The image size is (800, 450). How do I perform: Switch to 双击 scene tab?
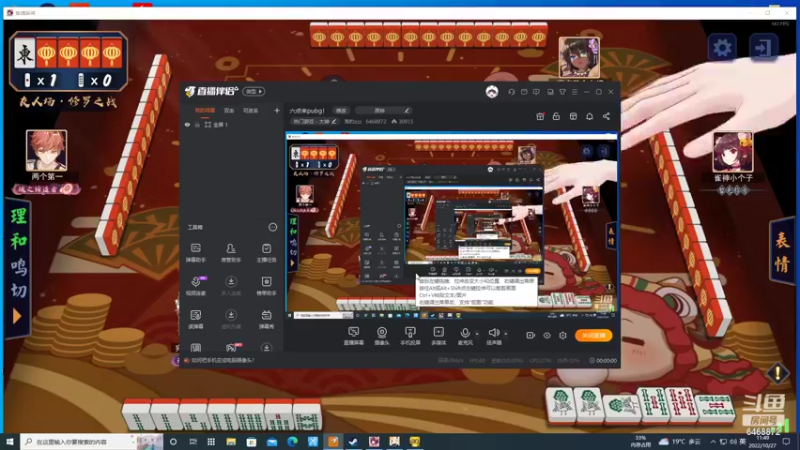click(x=229, y=110)
